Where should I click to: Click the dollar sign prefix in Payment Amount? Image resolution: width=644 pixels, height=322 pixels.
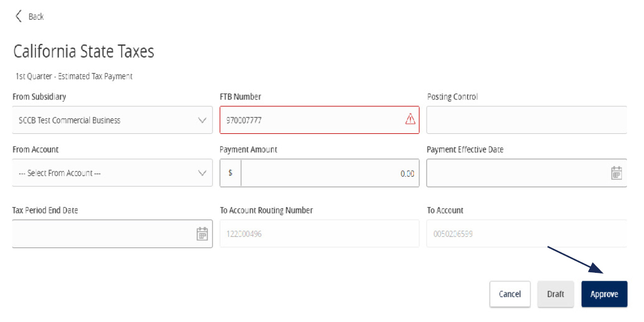pyautogui.click(x=230, y=172)
